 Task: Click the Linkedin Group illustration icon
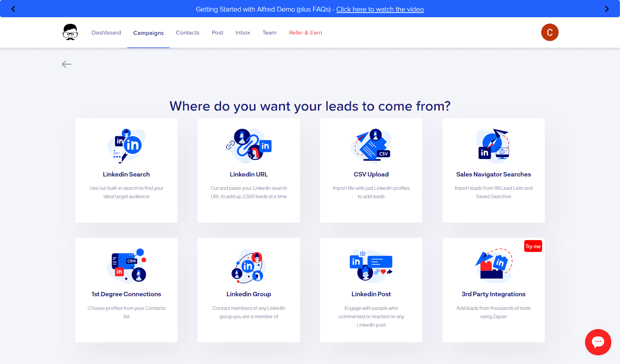pos(248,266)
